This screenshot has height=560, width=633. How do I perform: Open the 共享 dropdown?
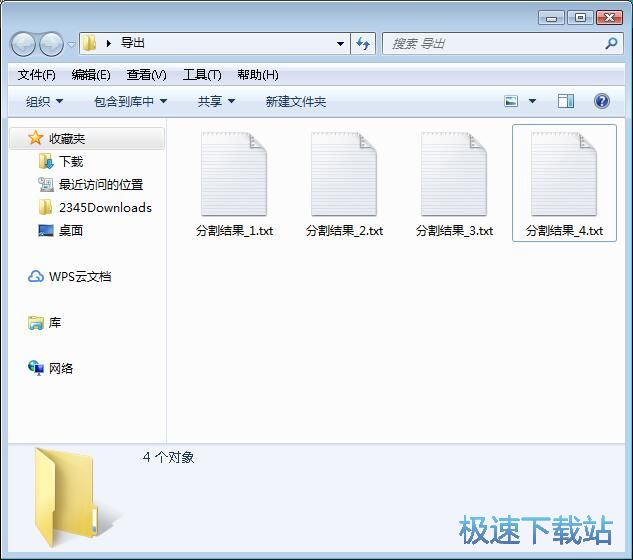click(216, 101)
